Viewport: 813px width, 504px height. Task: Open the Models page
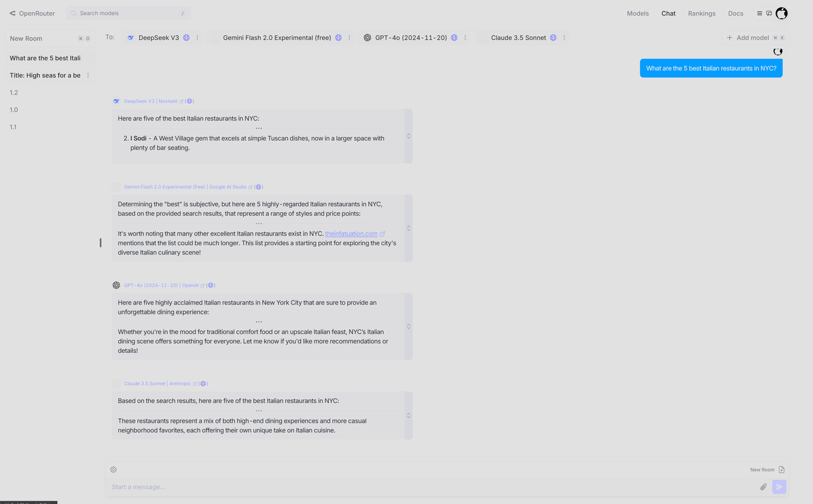(638, 13)
